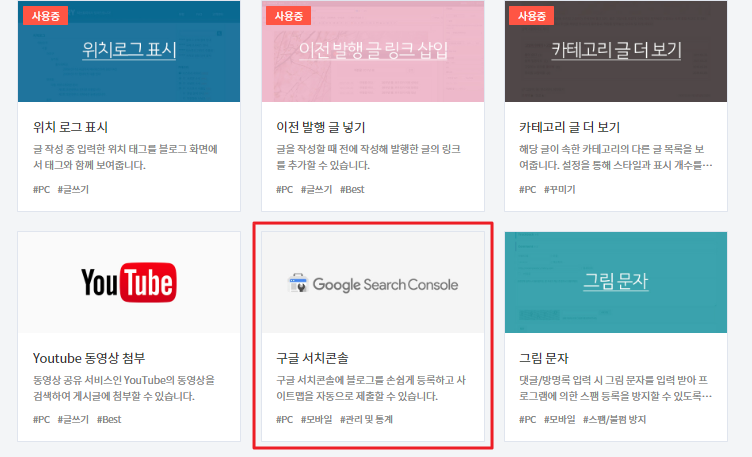Viewport: 752px width, 457px height.
Task: Select the 이전 발행 글 넣기 title
Action: point(320,127)
